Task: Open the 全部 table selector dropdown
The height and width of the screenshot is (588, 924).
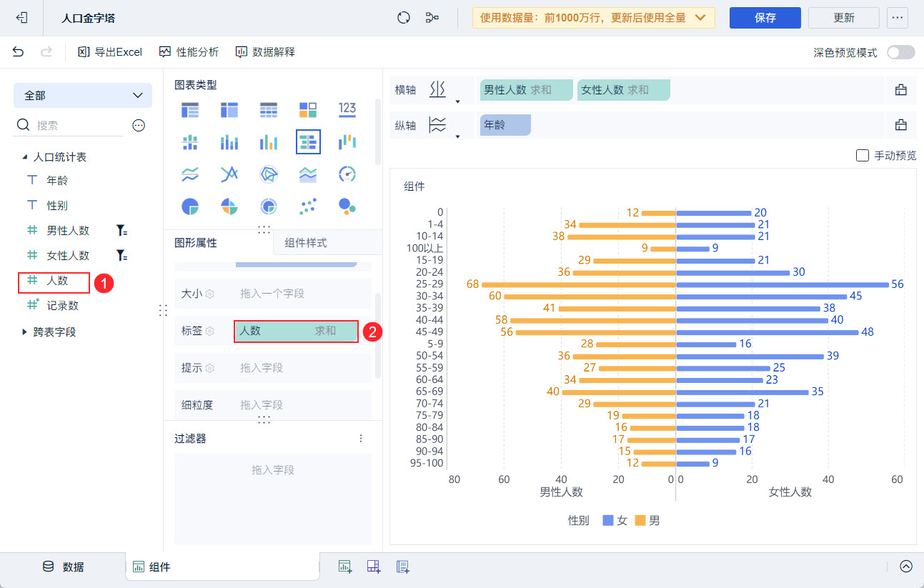Action: [x=83, y=95]
